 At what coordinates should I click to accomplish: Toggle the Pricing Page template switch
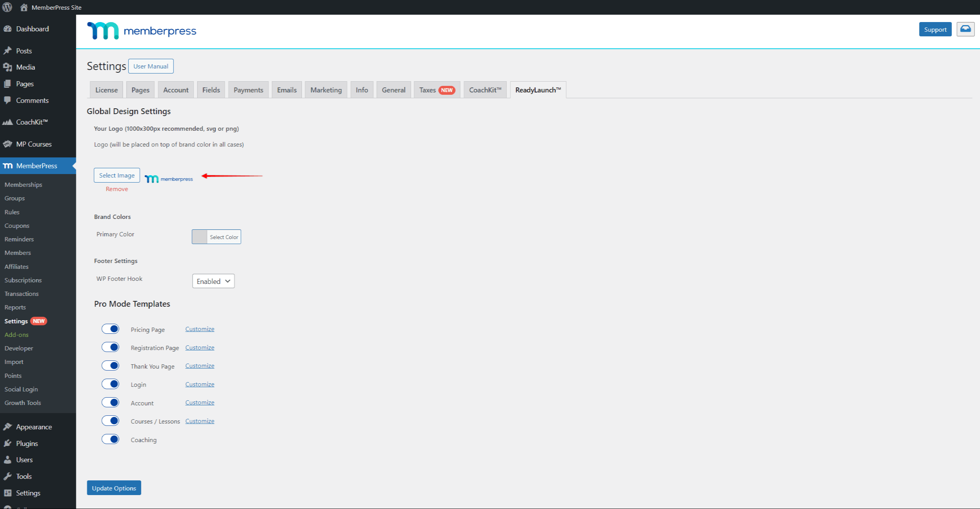[x=111, y=329]
